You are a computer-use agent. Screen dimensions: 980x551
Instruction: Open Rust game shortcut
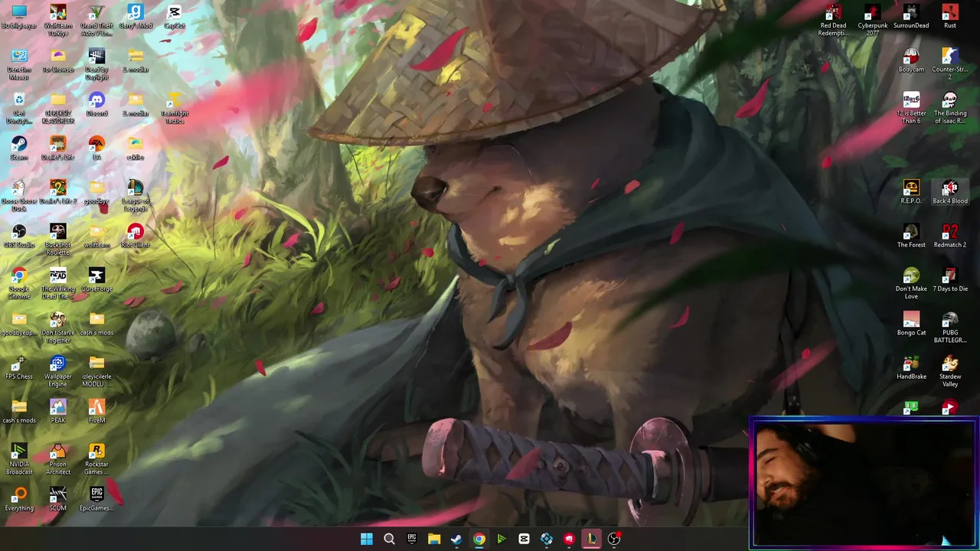950,17
